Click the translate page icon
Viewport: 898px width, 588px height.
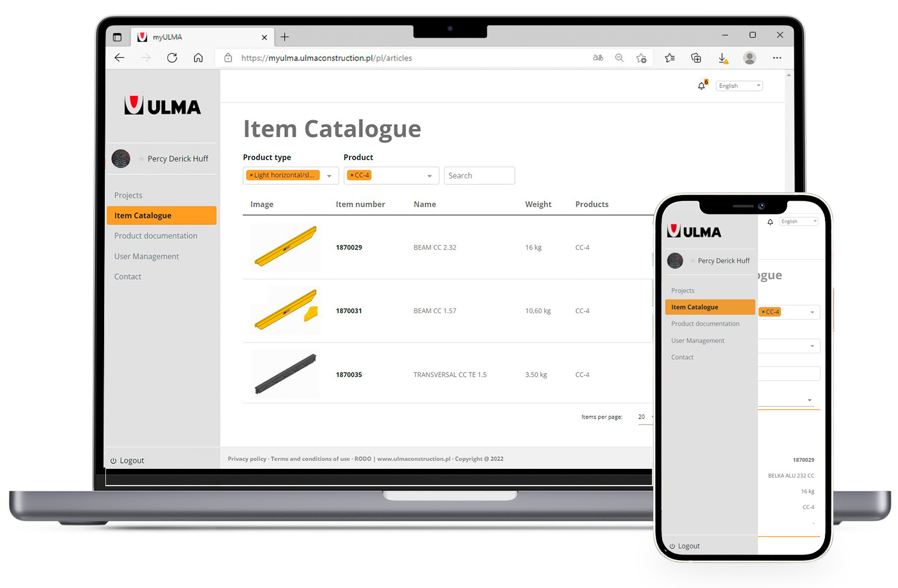598,58
